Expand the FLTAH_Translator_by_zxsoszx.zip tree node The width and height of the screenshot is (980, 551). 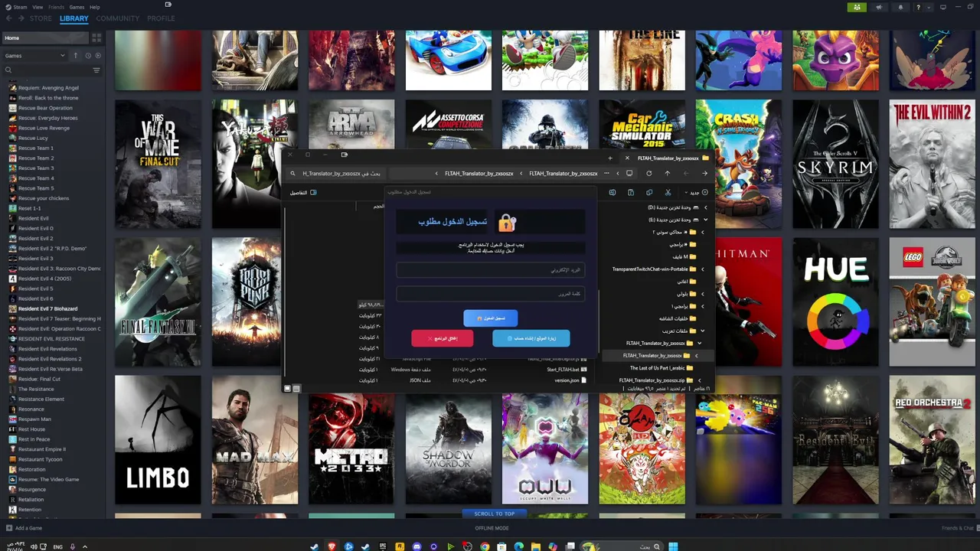[x=699, y=380]
